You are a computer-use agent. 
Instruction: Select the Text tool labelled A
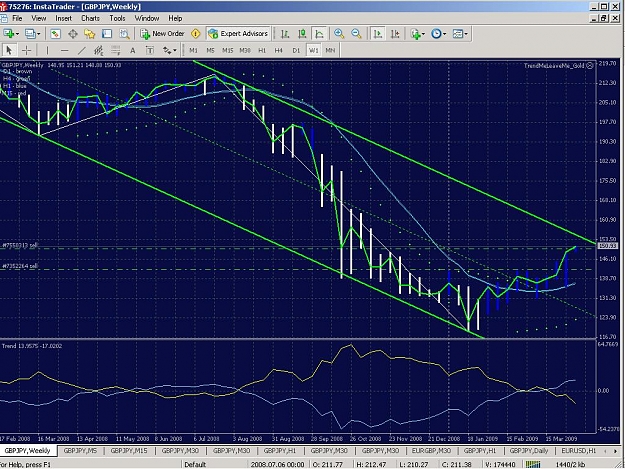pos(133,50)
